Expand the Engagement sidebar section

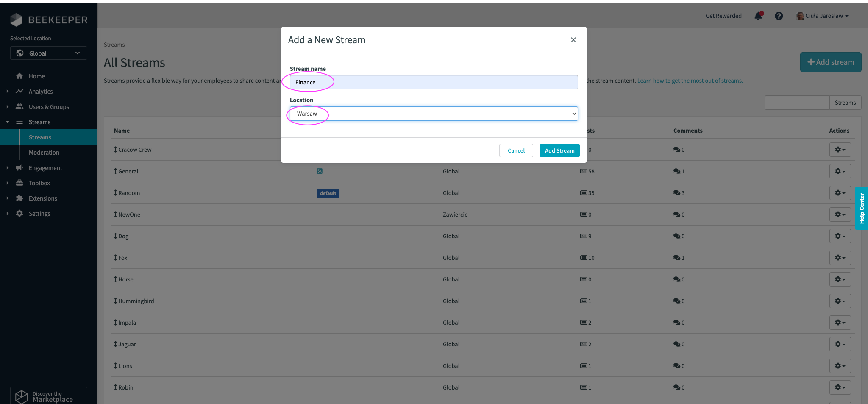point(45,168)
